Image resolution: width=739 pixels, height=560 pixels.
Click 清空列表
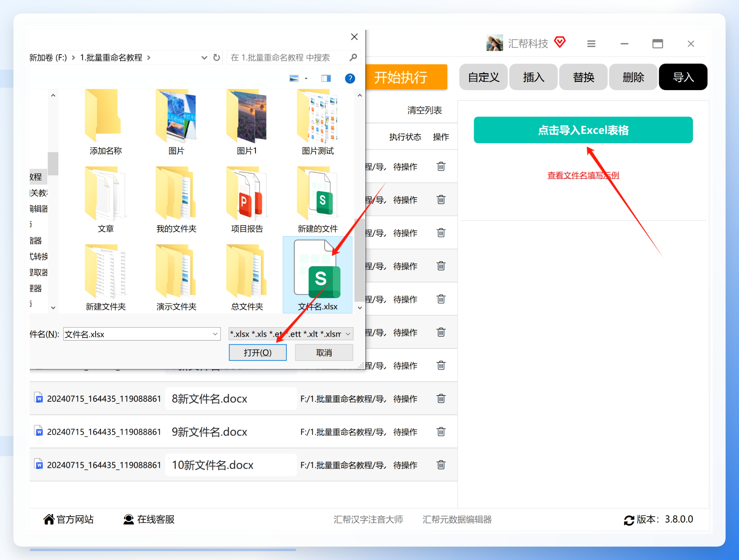[x=424, y=110]
